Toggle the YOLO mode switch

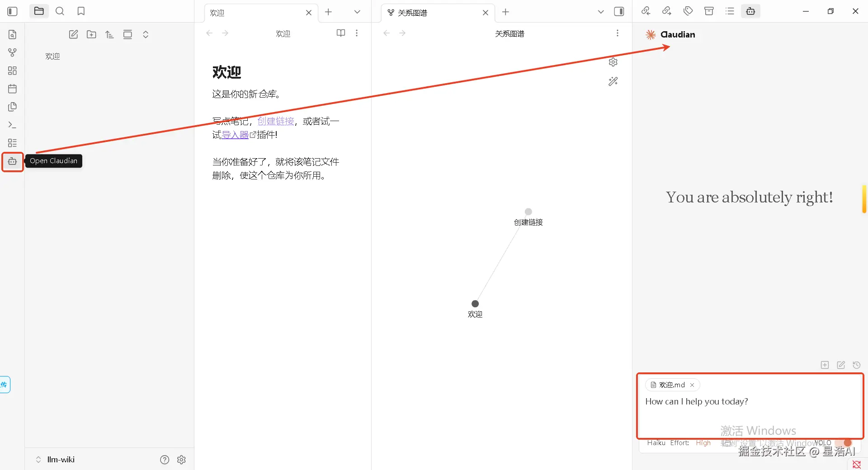tap(844, 443)
